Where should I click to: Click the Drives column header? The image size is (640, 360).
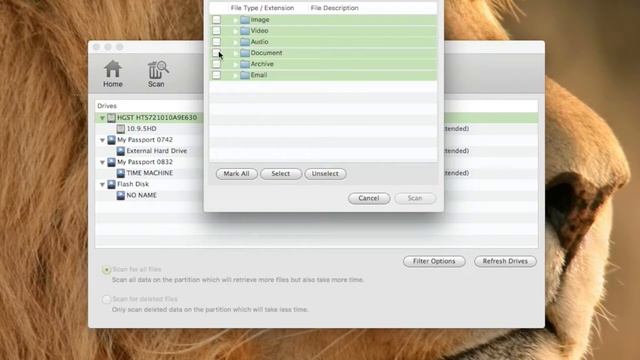tap(107, 106)
